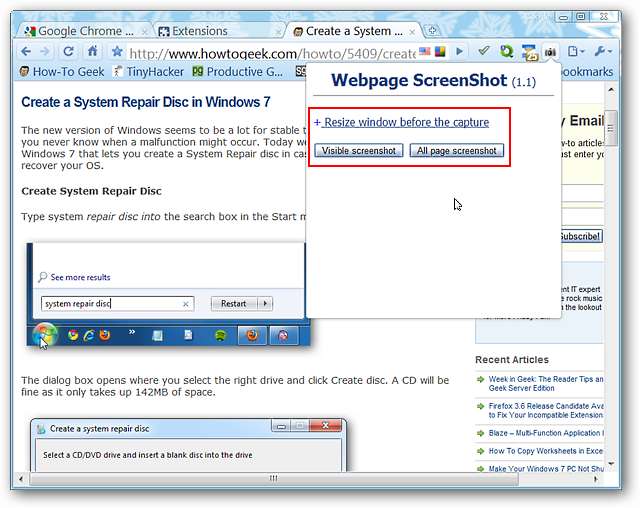Open a new tab with the plus button
Screen dimensions: 640x508
click(432, 31)
